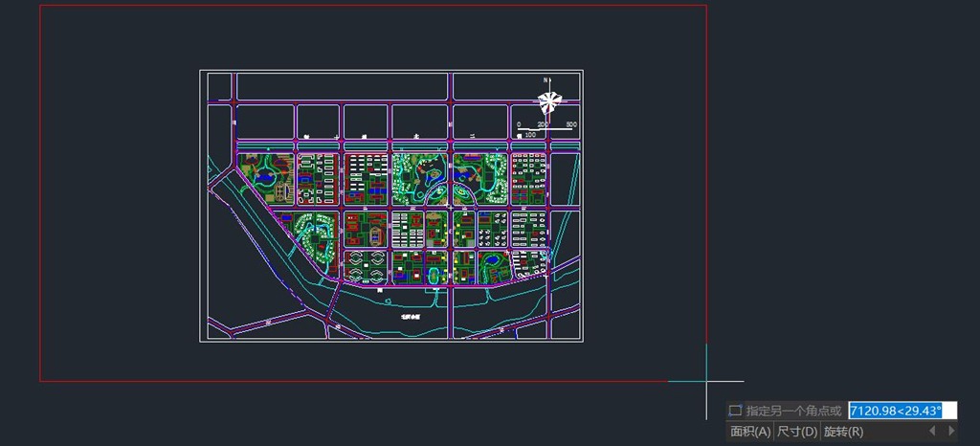980x446 pixels.
Task: Select the scale bar below the compass
Action: (x=546, y=129)
